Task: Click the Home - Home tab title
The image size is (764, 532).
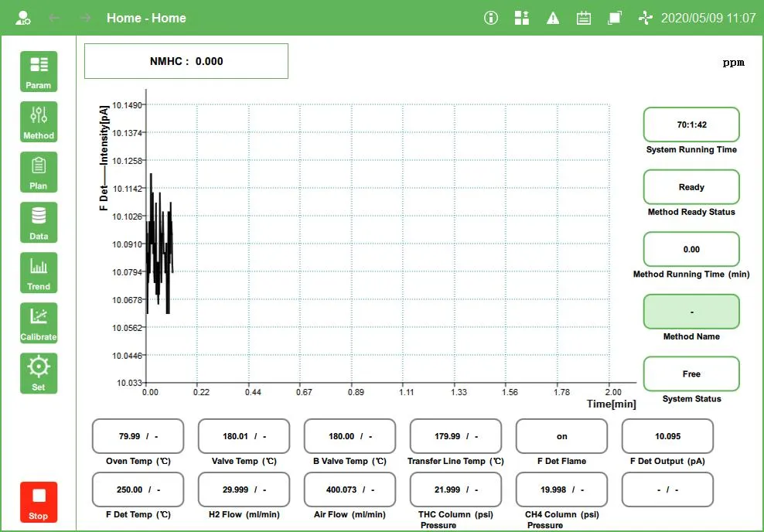Action: (146, 17)
